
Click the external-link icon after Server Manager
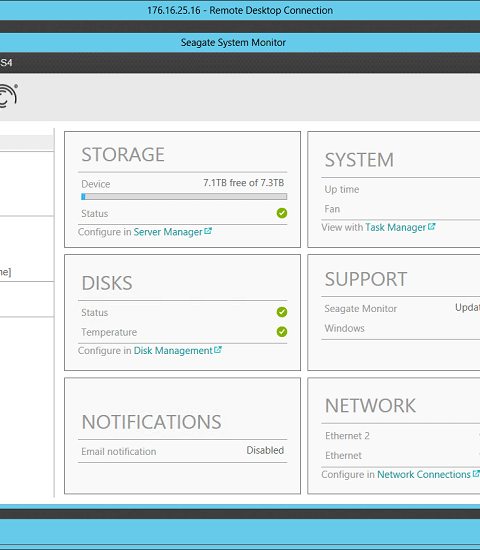(208, 231)
